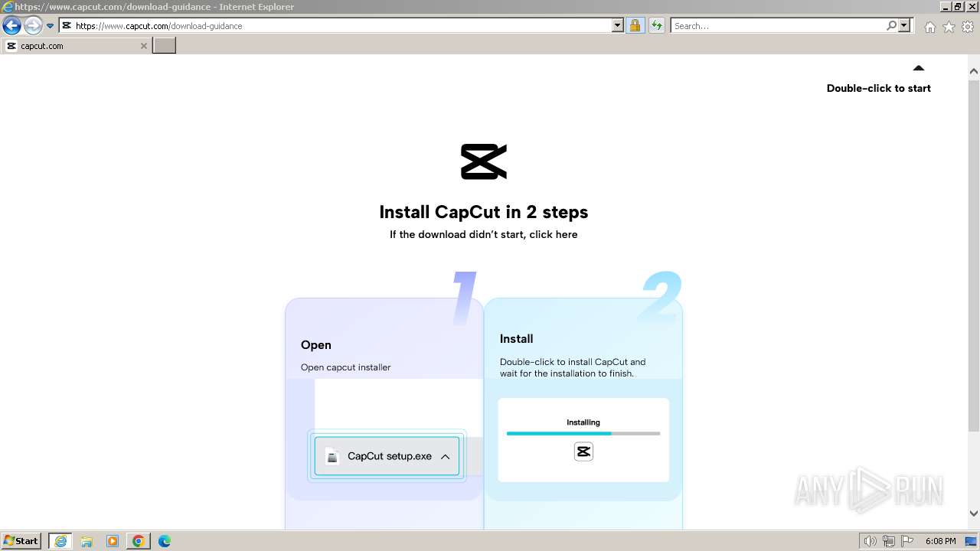The width and height of the screenshot is (980, 551).
Task: Click inside the Search box
Action: coord(778,26)
